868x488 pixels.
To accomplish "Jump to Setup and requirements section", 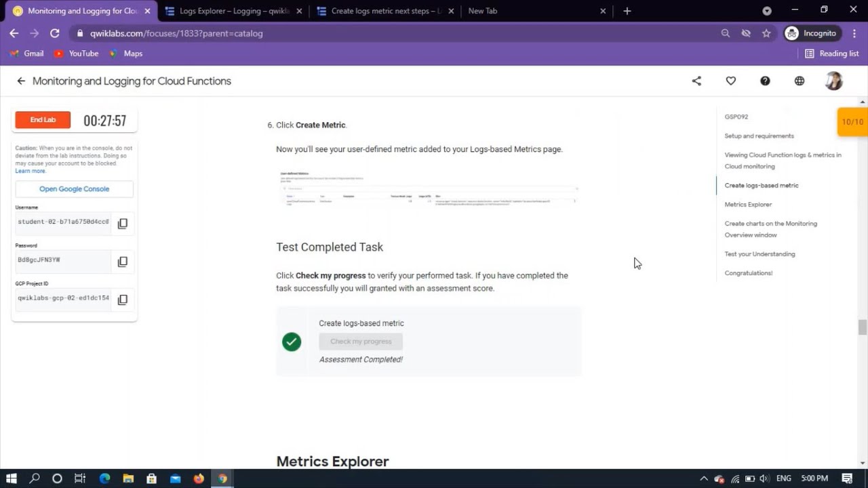I will pos(759,136).
